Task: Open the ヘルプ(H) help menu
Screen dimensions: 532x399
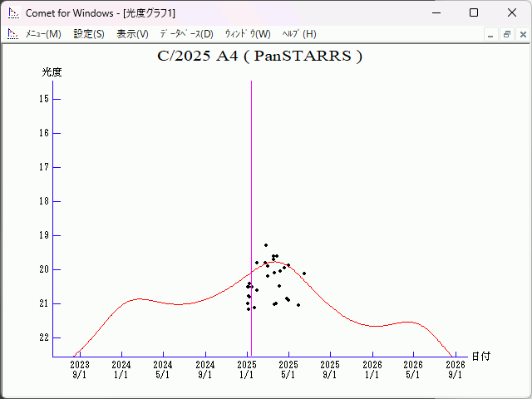Action: click(299, 34)
